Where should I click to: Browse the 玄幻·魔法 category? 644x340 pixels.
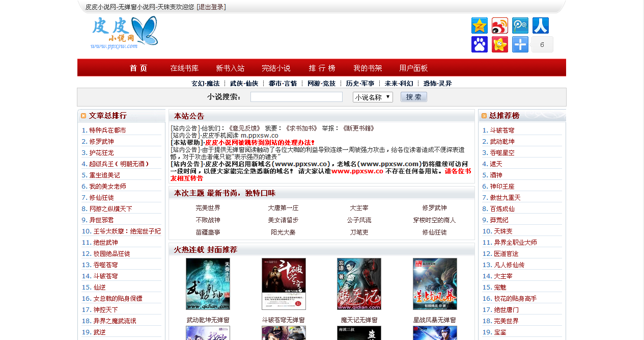coord(206,84)
